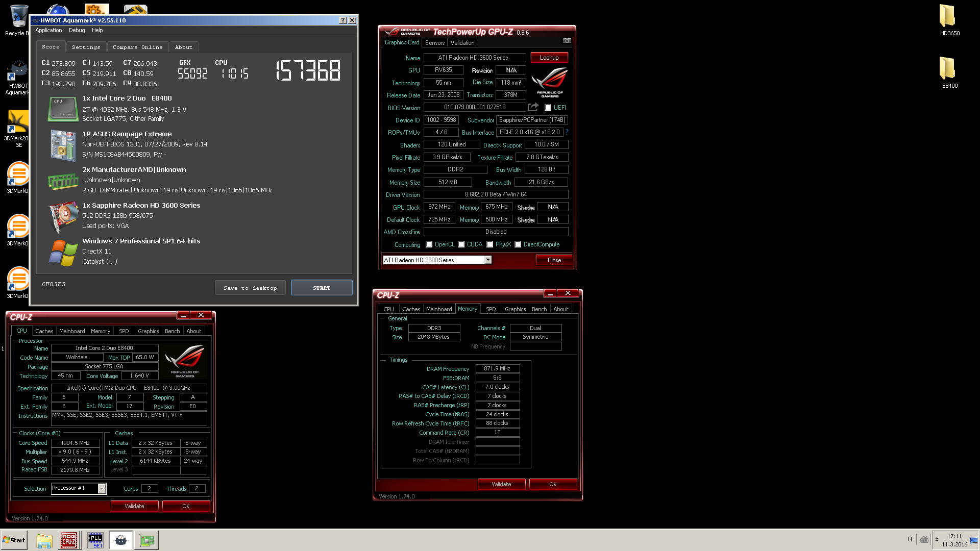Click the Core Speed value 4904.5 MHz
The width and height of the screenshot is (980, 551).
[x=75, y=443]
